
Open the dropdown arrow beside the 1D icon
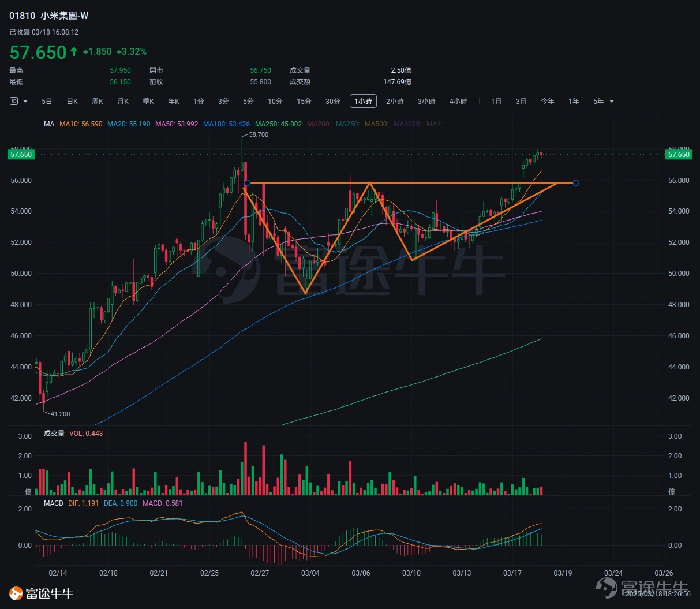pyautogui.click(x=25, y=102)
